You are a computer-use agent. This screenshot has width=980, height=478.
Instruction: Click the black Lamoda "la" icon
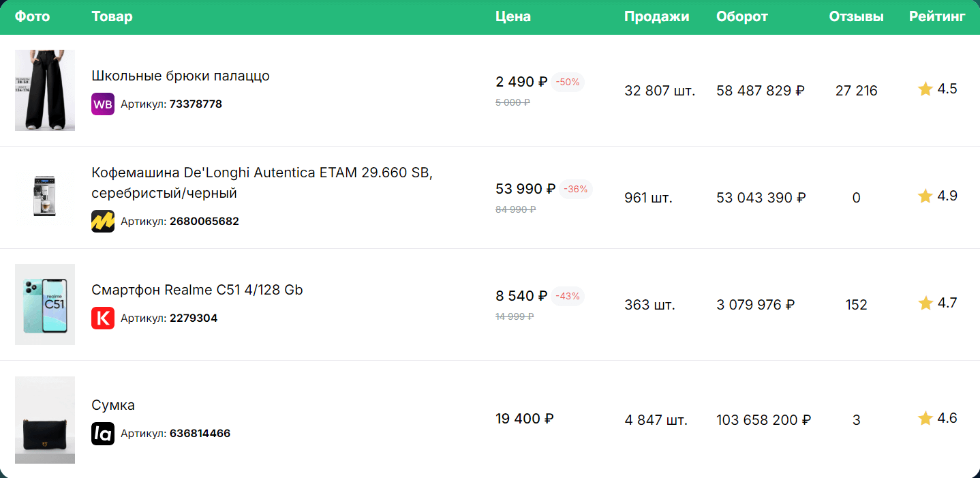coord(103,433)
